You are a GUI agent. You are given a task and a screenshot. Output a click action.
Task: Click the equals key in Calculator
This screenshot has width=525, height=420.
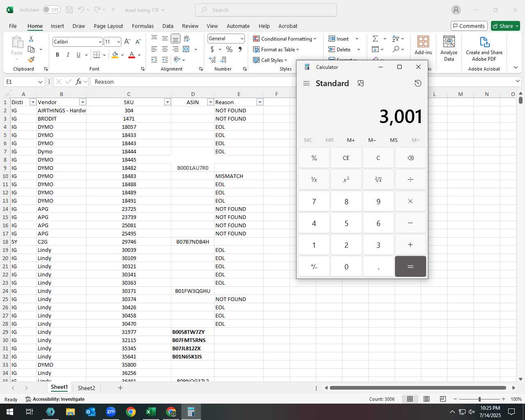pos(411,267)
